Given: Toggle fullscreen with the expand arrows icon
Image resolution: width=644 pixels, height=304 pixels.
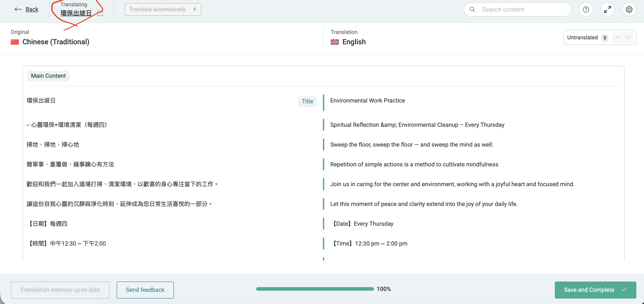Looking at the screenshot, I should pyautogui.click(x=607, y=9).
